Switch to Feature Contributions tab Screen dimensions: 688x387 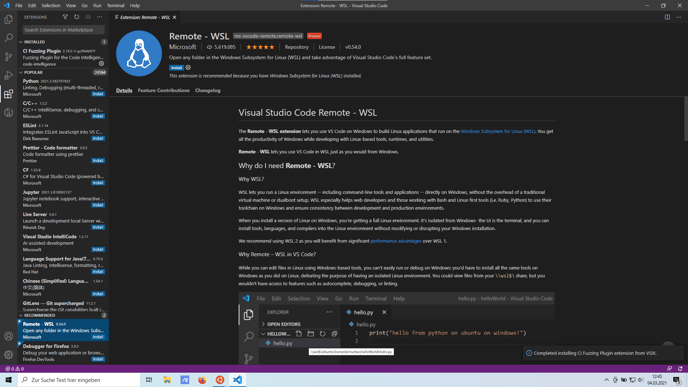164,90
